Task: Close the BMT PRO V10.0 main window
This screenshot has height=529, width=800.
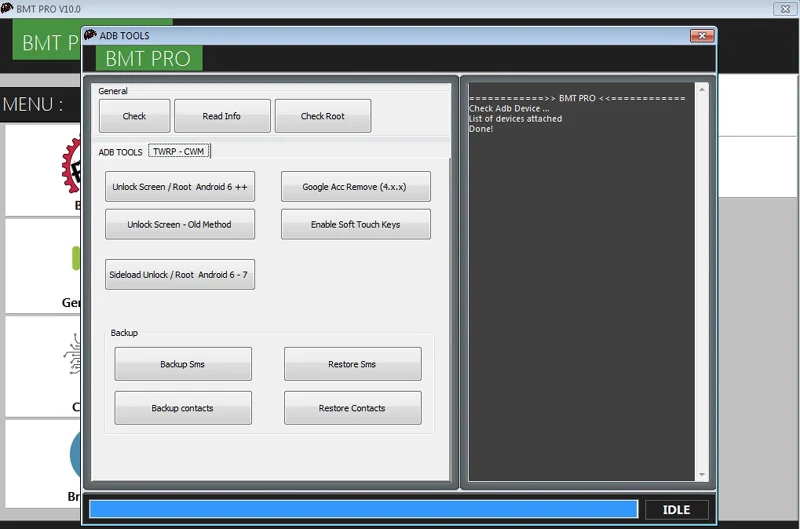Action: coord(786,9)
